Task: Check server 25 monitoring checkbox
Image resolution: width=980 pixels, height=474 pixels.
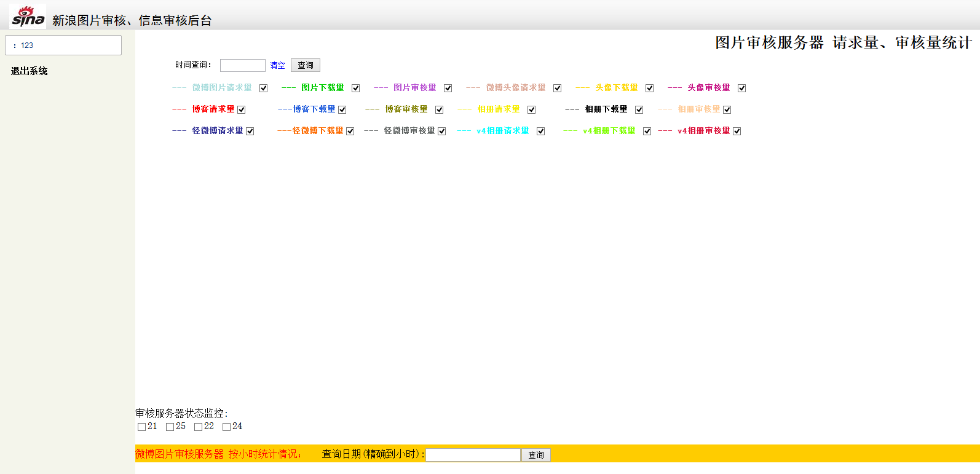Action: tap(170, 427)
